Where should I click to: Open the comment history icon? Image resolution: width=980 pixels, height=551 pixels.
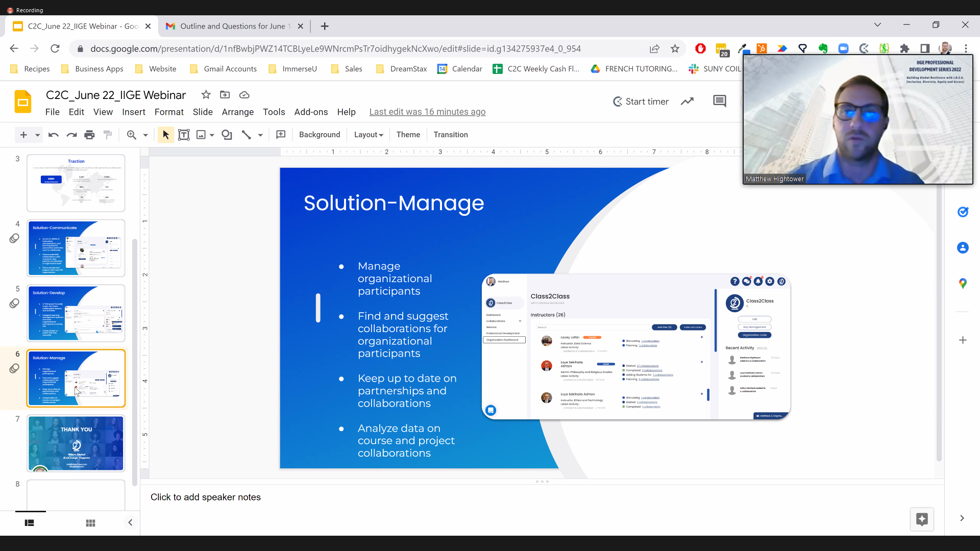pyautogui.click(x=720, y=102)
